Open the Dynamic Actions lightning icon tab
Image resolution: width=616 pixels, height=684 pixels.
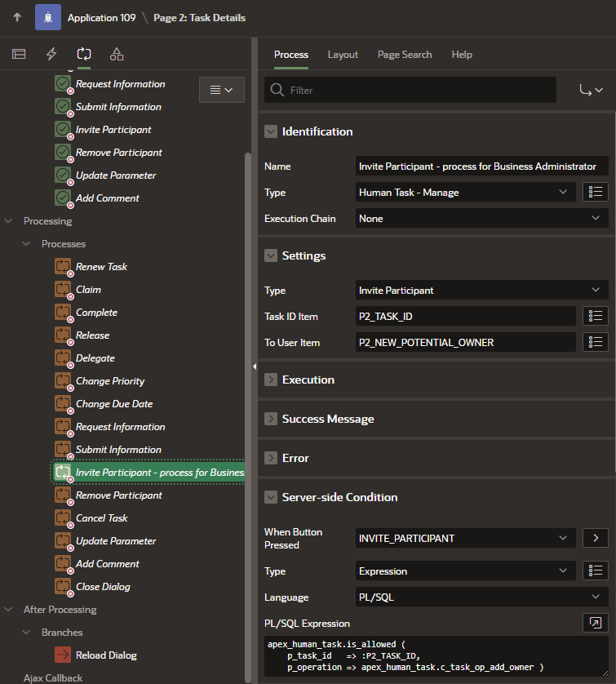51,54
